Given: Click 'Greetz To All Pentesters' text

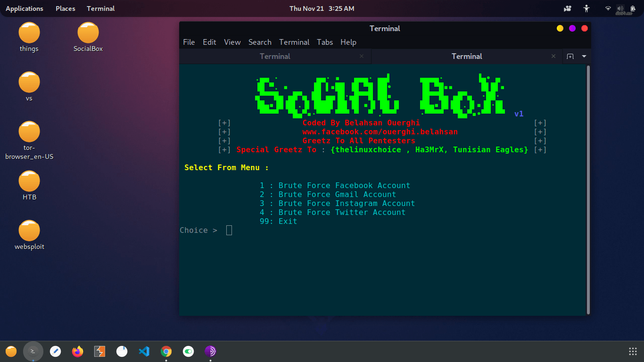Looking at the screenshot, I should [359, 140].
